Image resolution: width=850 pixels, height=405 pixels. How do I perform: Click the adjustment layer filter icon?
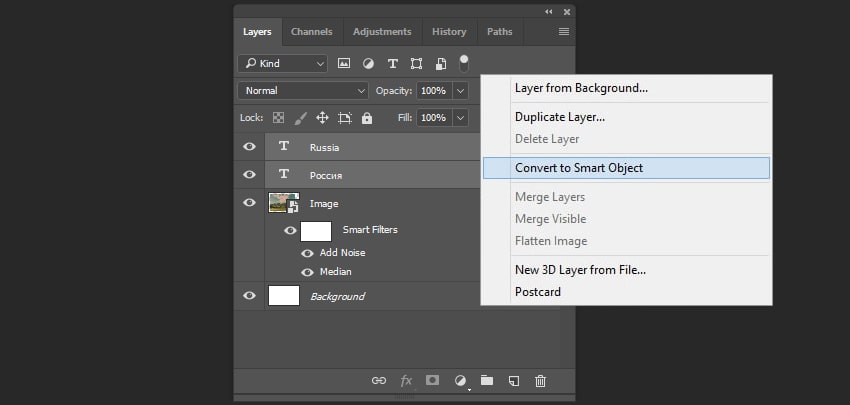(x=368, y=63)
